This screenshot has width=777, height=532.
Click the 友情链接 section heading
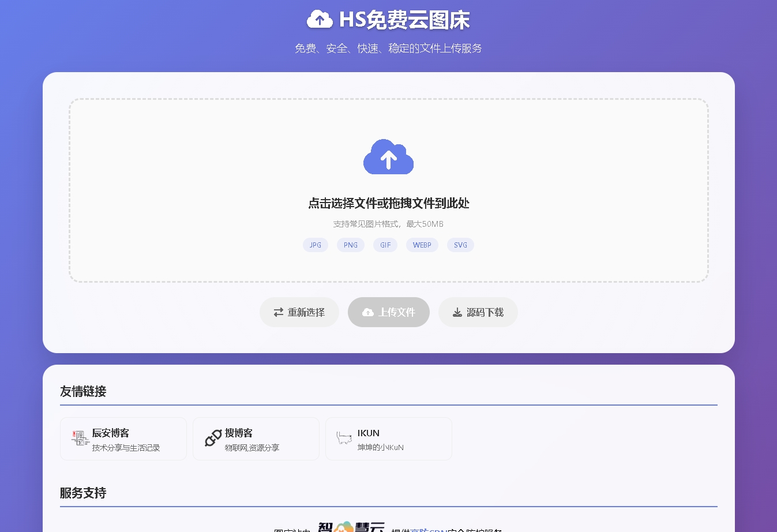pos(83,391)
